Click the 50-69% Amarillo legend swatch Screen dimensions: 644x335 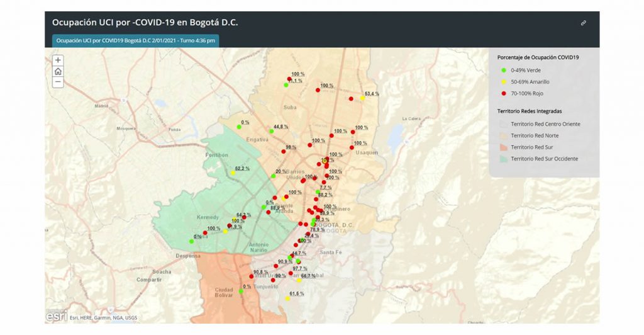click(x=504, y=82)
